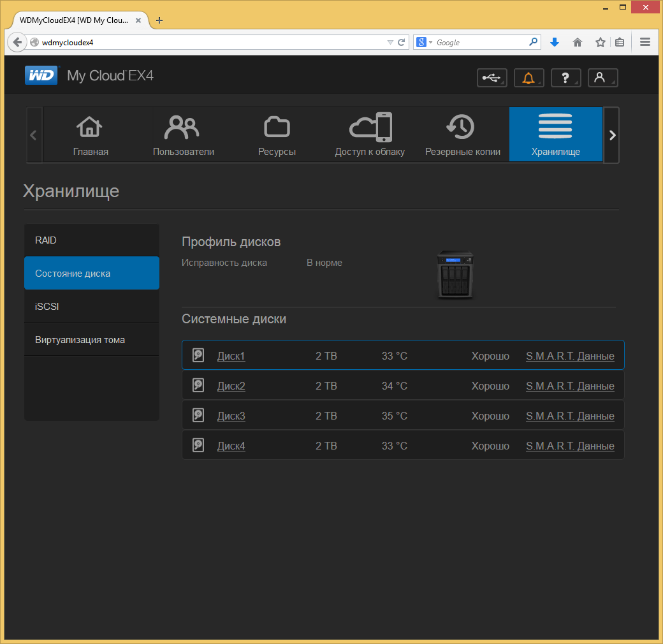Click the notifications bell icon
The image size is (663, 644).
coord(528,77)
